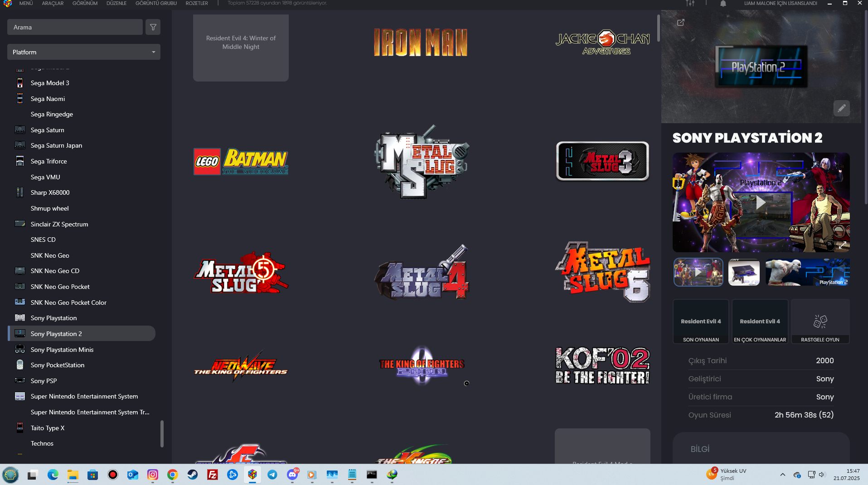This screenshot has height=485, width=868.
Task: Click the pencil edit icon on banner image
Action: pos(842,108)
